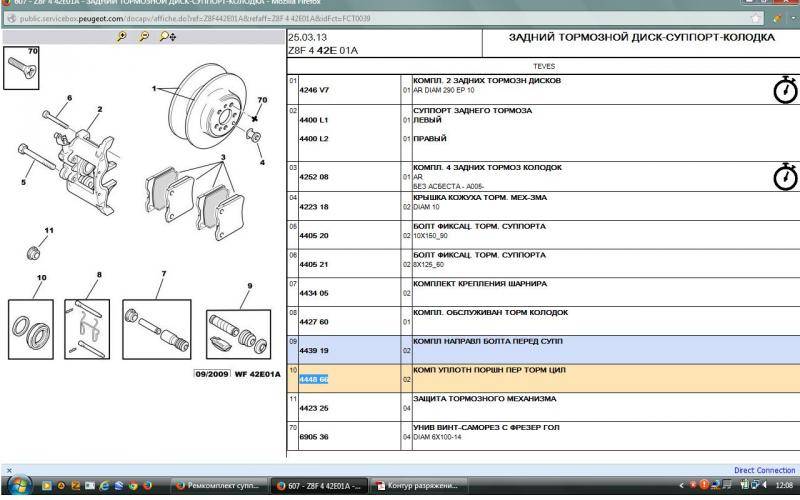
Task: Click the stopwatch icon for brake pads row
Action: click(x=786, y=176)
